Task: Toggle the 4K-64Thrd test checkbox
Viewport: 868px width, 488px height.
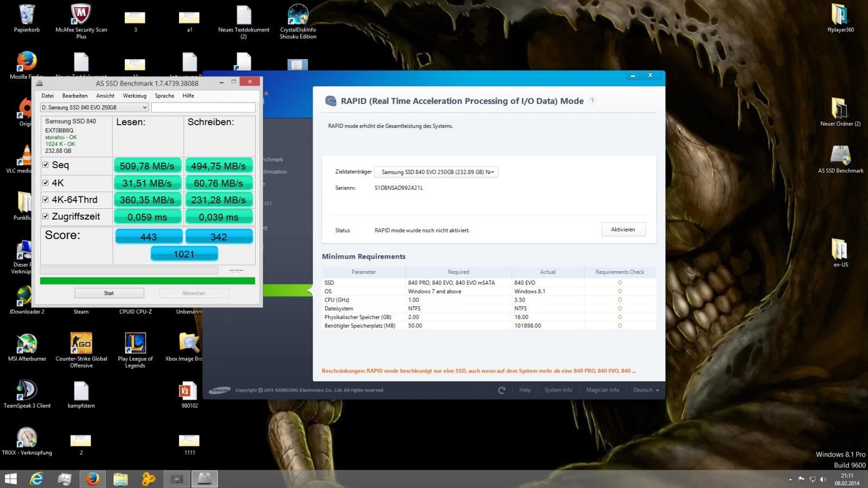Action: click(x=46, y=200)
